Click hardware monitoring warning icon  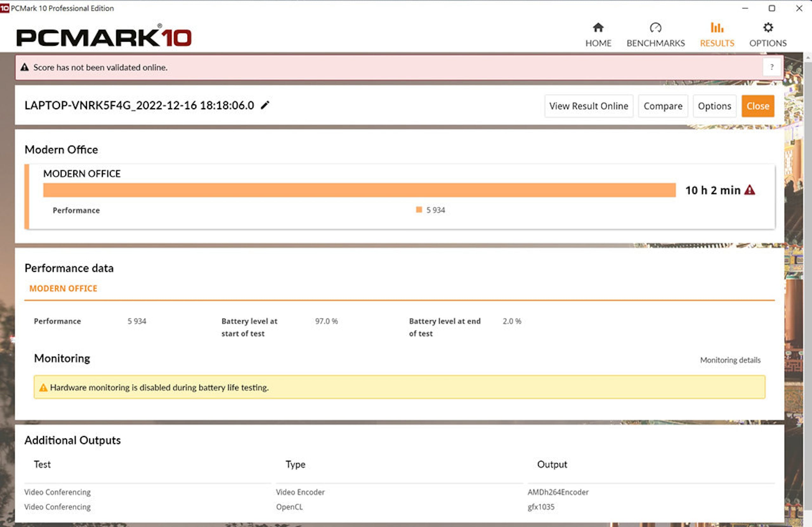(43, 388)
